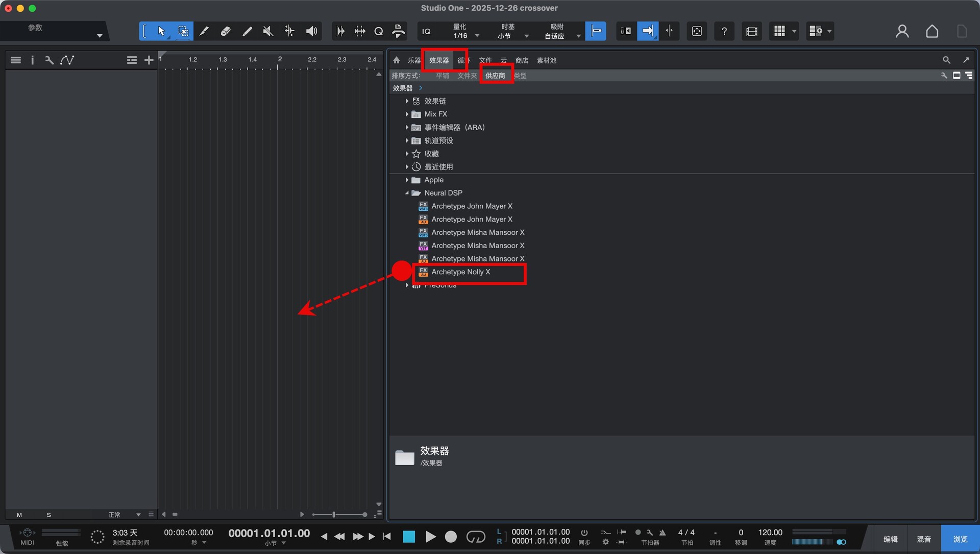Select the Arrow tool in toolbar
The width and height of the screenshot is (980, 554).
161,31
